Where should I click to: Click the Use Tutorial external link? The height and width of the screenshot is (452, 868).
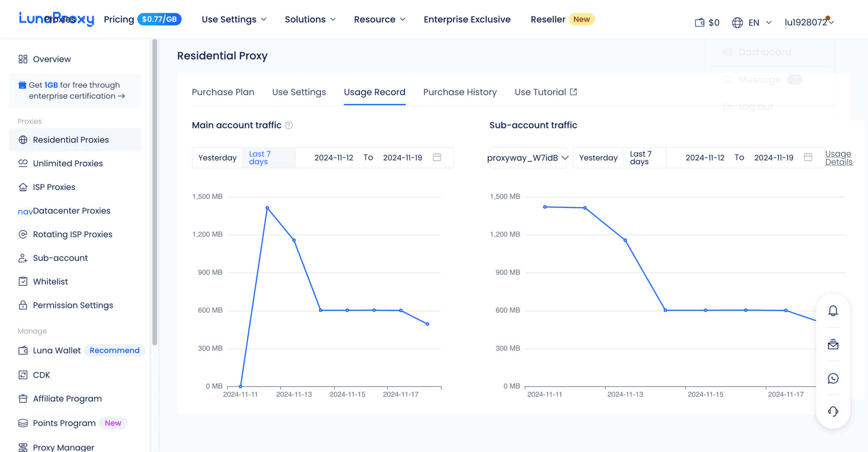[x=545, y=92]
